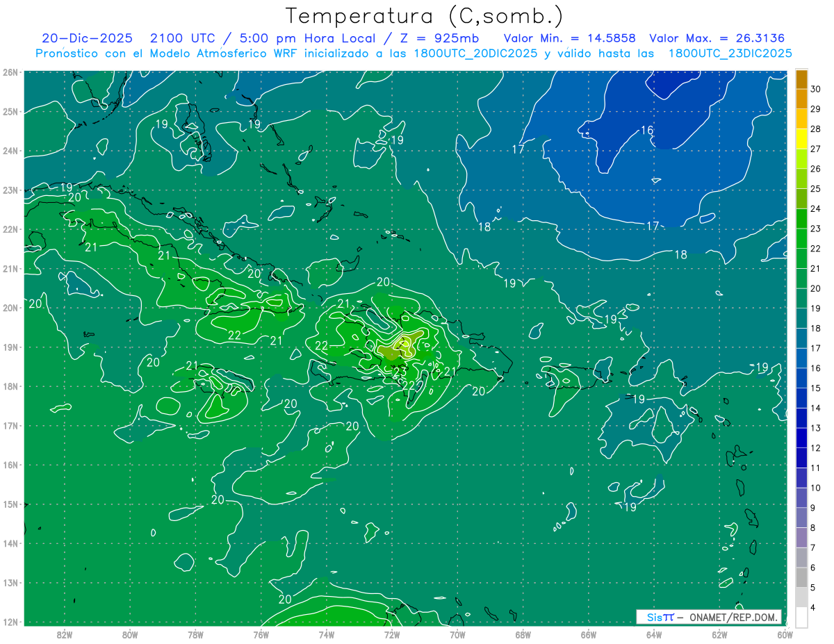Click the green swatch beside 22 on color scale

point(801,238)
